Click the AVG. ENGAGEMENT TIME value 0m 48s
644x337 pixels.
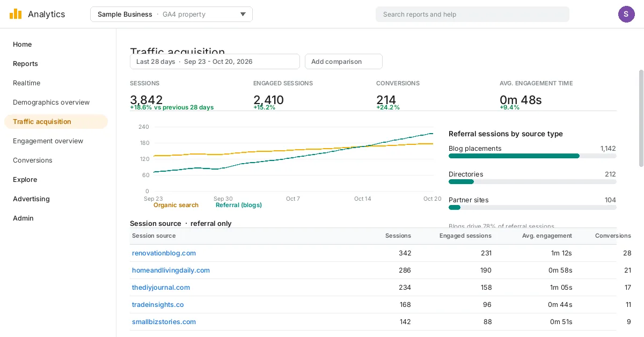point(521,100)
